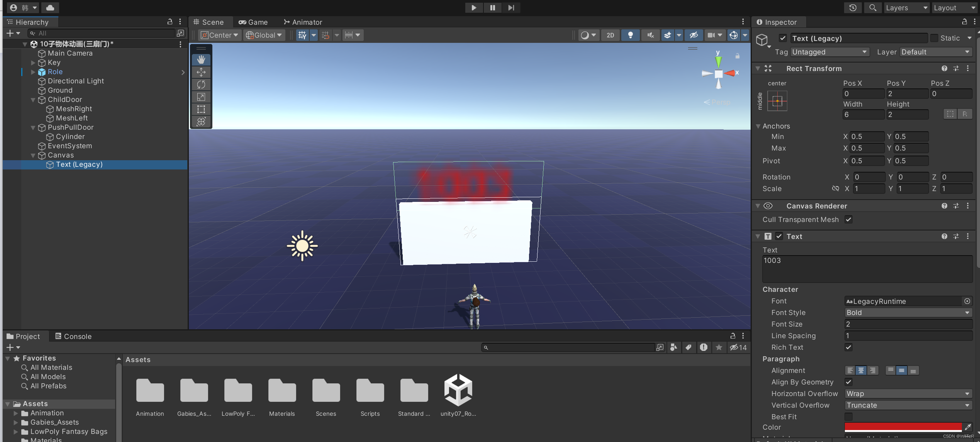
Task: Toggle scene lighting bulb icon
Action: point(630,35)
